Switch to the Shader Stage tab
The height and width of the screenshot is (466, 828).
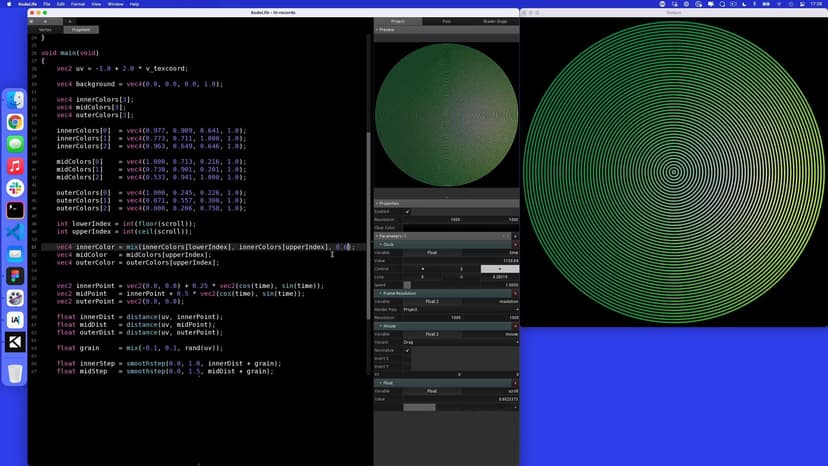pyautogui.click(x=495, y=21)
